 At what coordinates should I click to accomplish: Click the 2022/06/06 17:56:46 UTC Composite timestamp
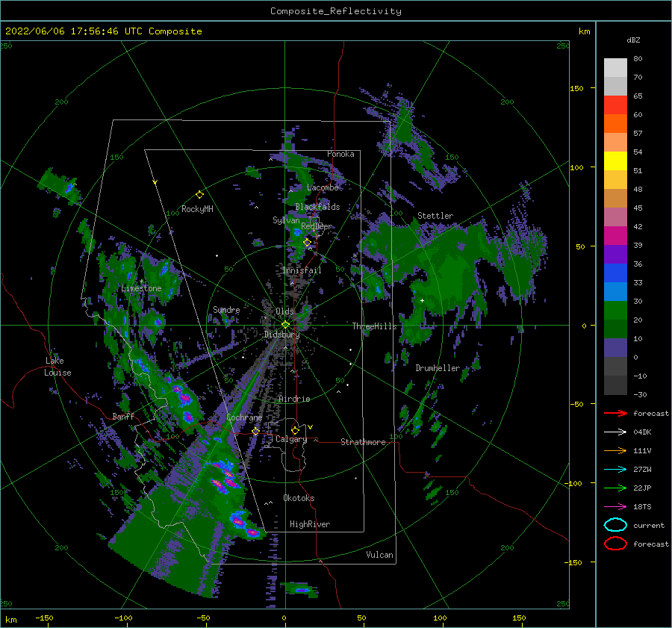click(x=103, y=31)
